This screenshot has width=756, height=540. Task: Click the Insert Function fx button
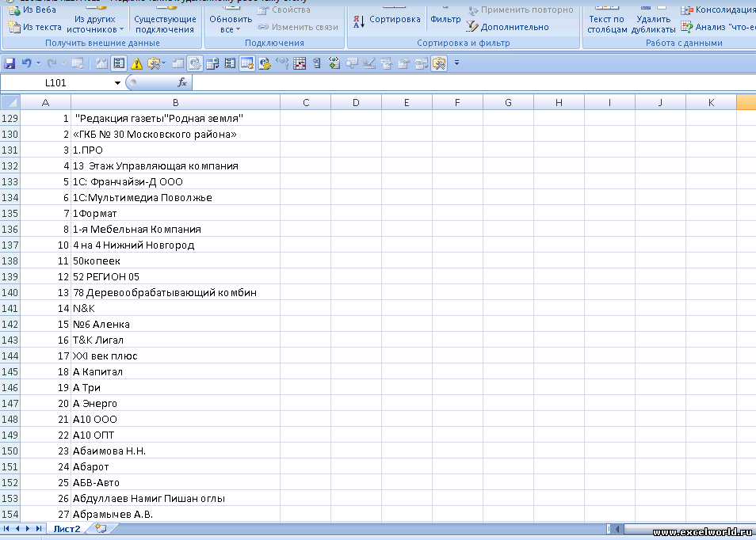click(182, 83)
